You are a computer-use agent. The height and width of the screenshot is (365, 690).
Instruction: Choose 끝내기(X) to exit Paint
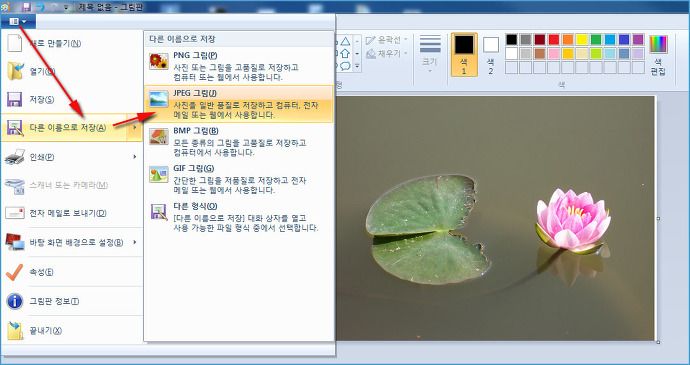72,331
